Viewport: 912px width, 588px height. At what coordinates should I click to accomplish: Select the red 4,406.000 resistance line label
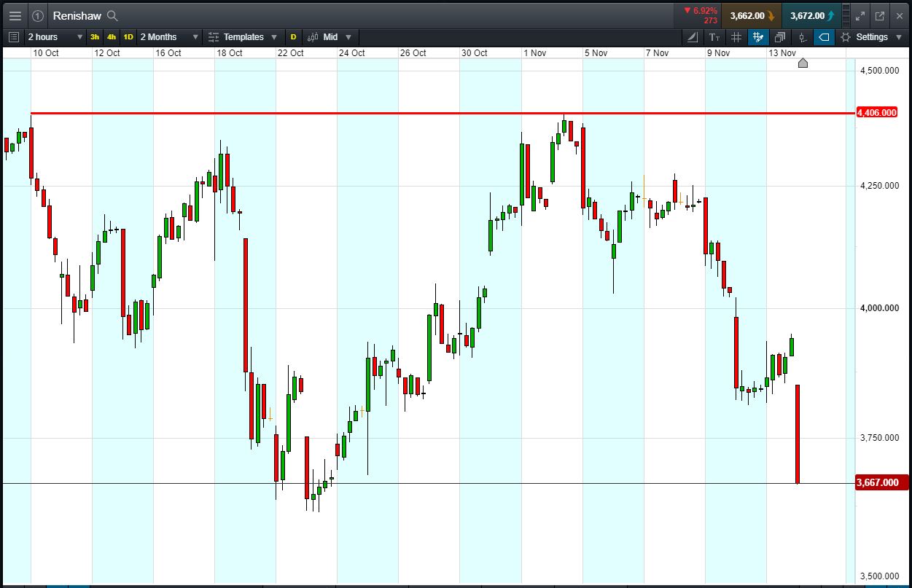pyautogui.click(x=877, y=113)
